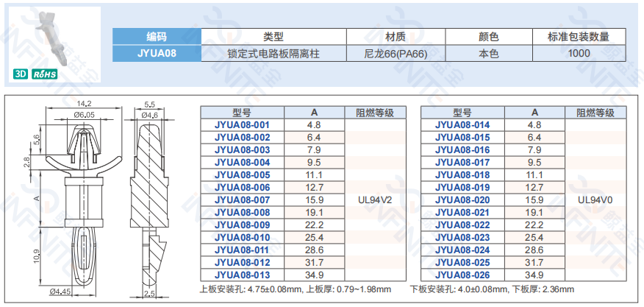Click the RoHS compliance badge
Screen dimensions: 644x307
[45, 75]
